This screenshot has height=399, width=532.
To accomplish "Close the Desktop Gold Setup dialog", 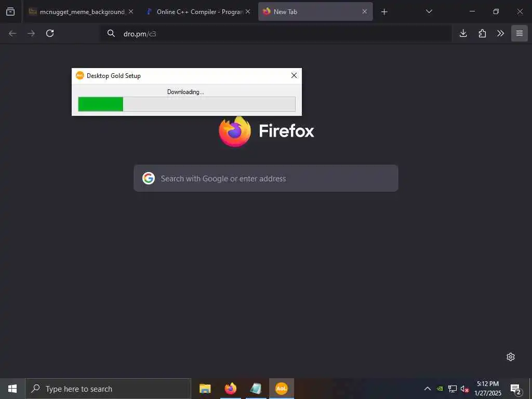I will coord(294,75).
